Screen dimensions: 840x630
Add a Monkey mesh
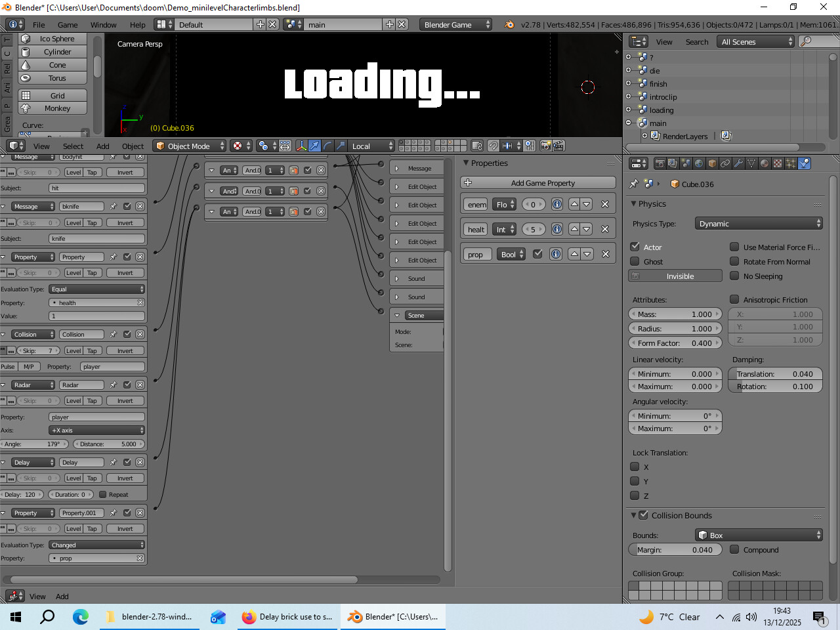tap(52, 108)
